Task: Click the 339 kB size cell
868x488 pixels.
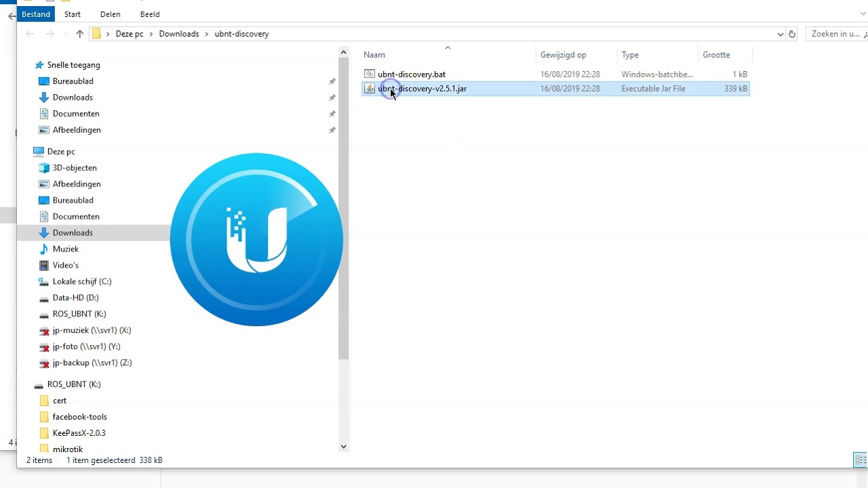Action: (735, 89)
